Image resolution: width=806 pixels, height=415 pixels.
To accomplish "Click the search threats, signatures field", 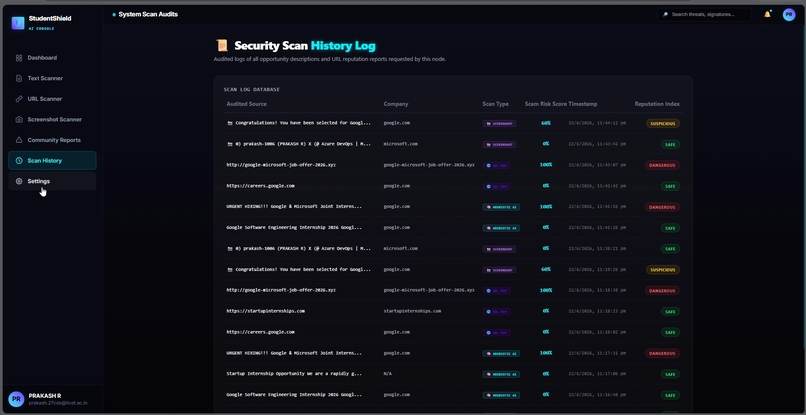I will point(704,14).
